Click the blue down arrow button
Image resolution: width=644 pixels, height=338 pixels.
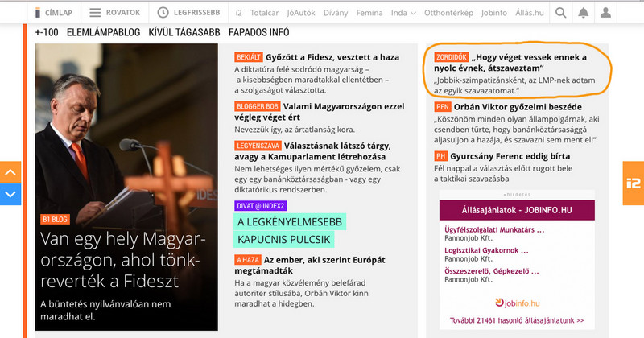(x=10, y=194)
